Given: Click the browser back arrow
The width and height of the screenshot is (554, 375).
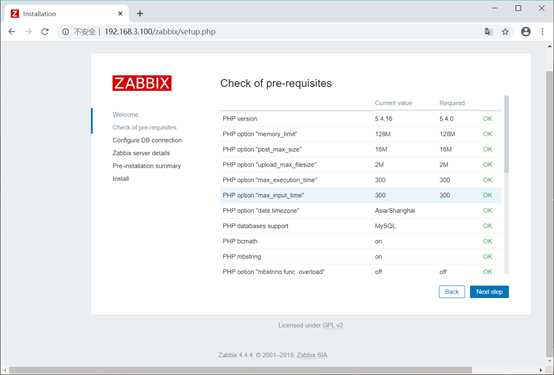Looking at the screenshot, I should pos(12,32).
